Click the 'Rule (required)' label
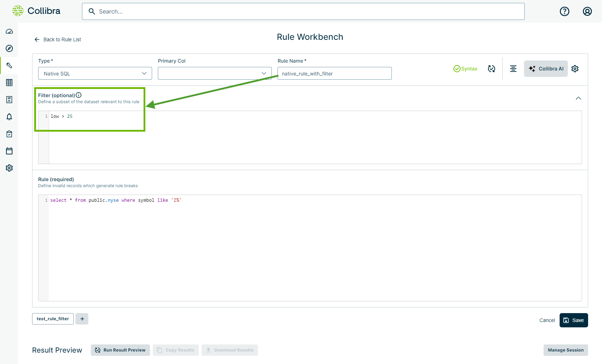This screenshot has height=364, width=602. [x=56, y=179]
